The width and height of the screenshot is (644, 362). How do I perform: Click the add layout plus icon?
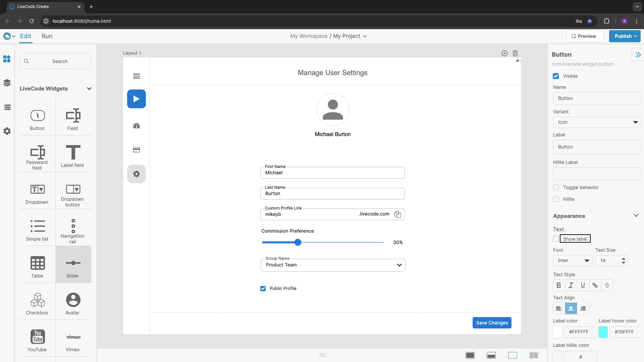pos(504,53)
